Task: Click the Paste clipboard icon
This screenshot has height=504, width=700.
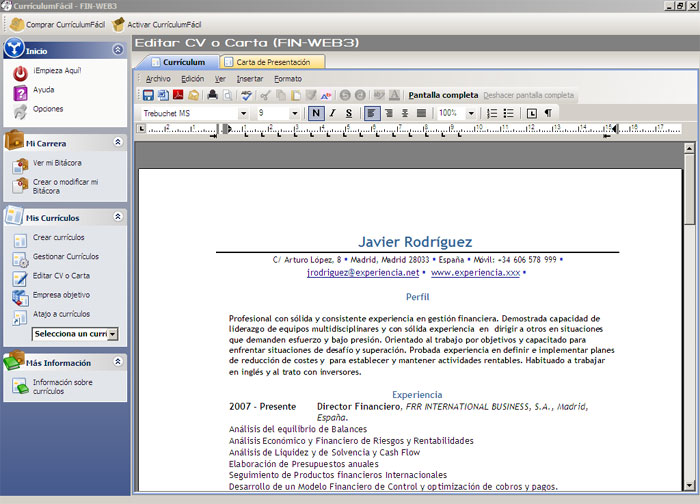Action: [296, 95]
